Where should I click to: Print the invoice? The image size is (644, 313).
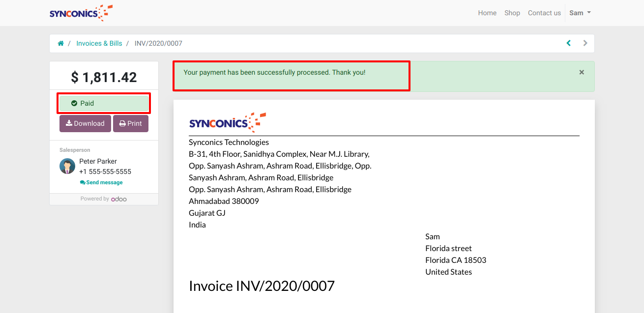pyautogui.click(x=131, y=123)
